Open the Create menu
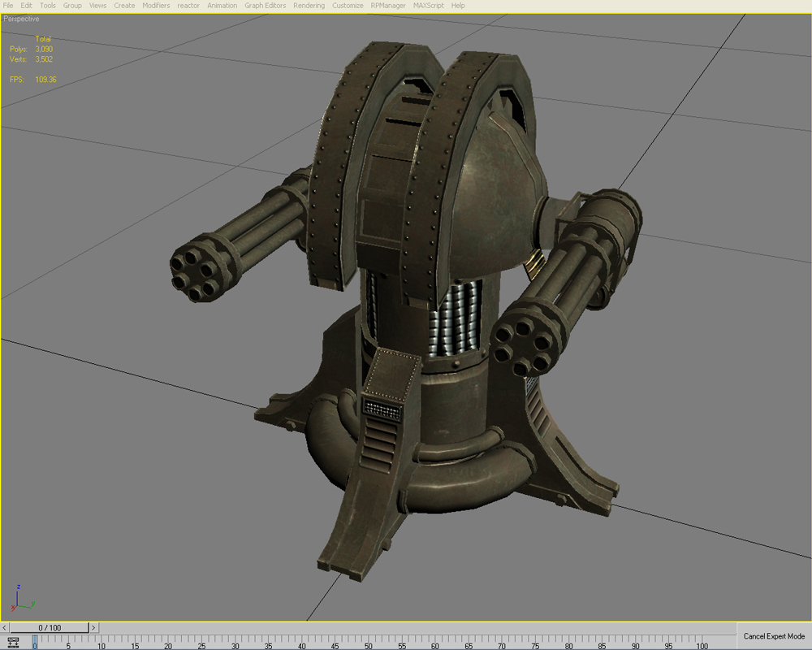Image resolution: width=812 pixels, height=650 pixels. click(124, 6)
